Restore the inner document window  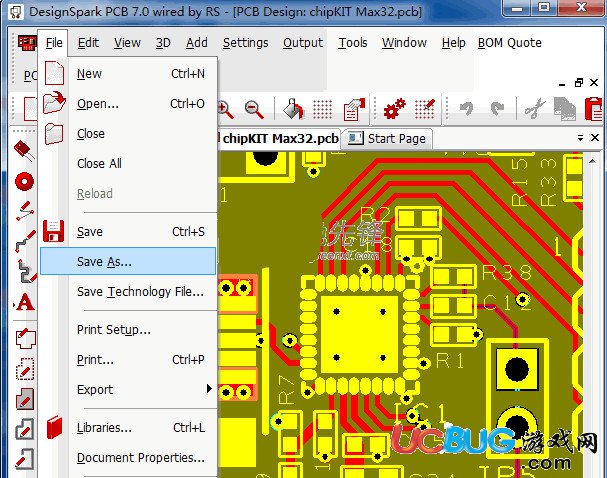(579, 82)
